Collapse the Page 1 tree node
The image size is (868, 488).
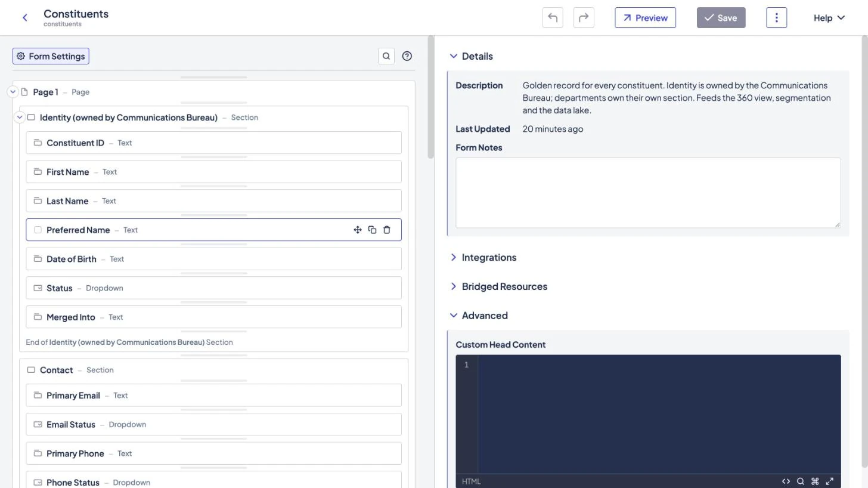13,92
